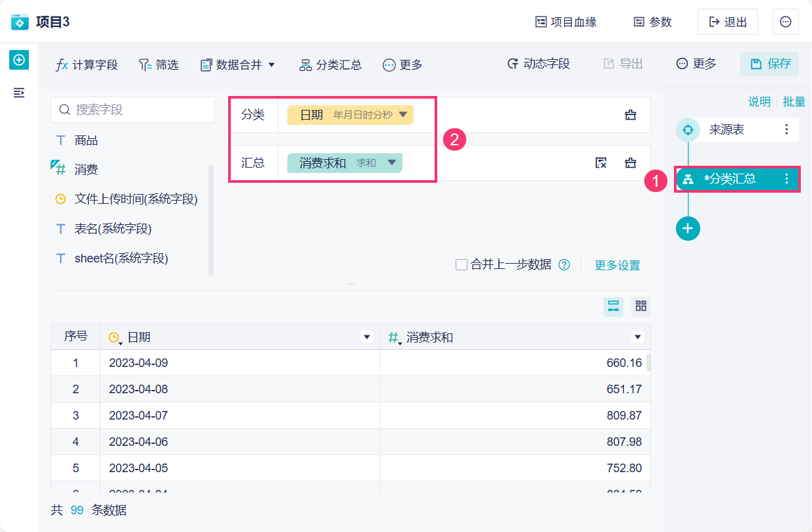Viewport: 812px width, 532px height.
Task: Click the clear icon in the 汇总 row
Action: (601, 163)
